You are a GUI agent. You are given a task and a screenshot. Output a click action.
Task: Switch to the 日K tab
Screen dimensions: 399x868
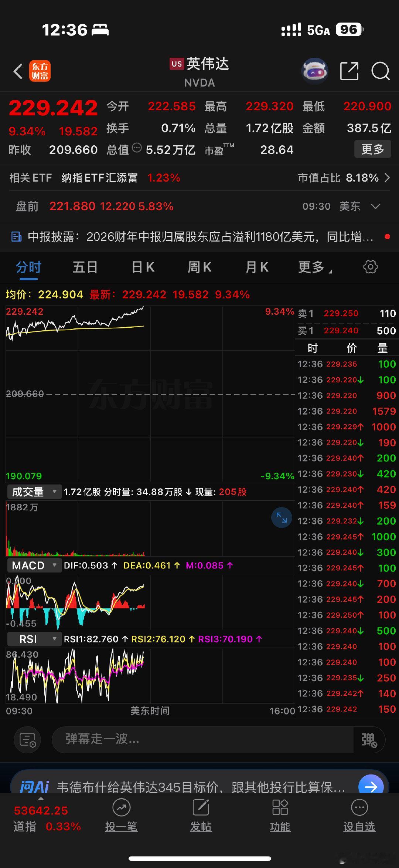[143, 267]
